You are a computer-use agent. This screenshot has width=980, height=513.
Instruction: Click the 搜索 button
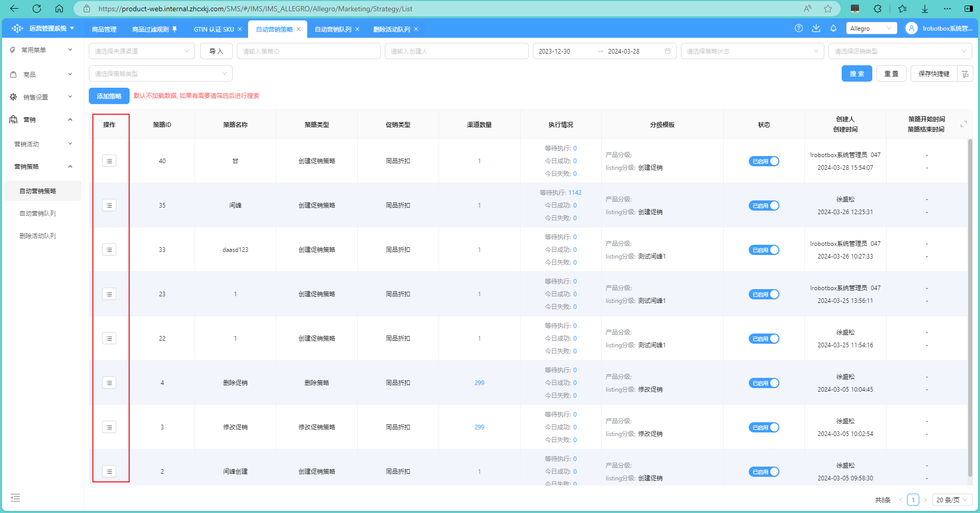click(857, 74)
